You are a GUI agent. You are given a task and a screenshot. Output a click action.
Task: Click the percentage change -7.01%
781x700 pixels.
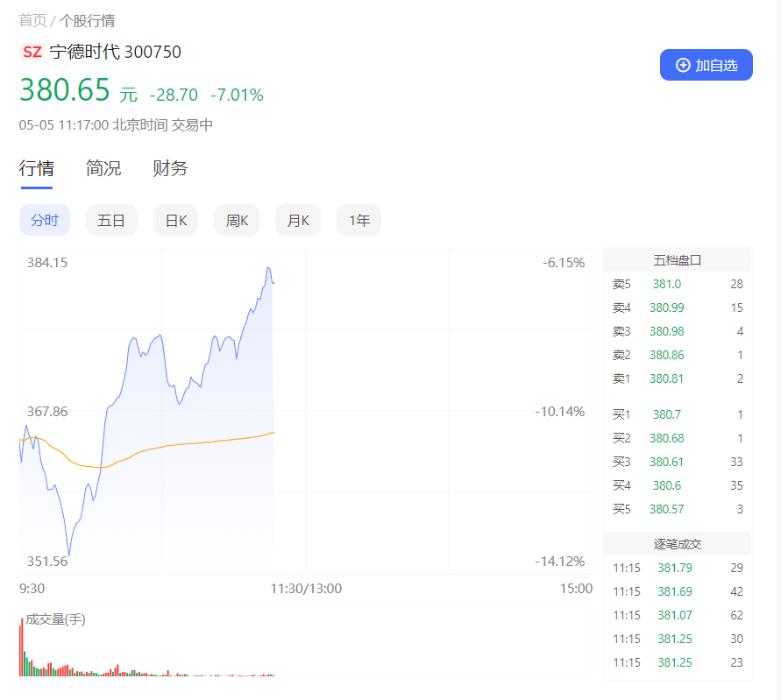pyautogui.click(x=237, y=95)
